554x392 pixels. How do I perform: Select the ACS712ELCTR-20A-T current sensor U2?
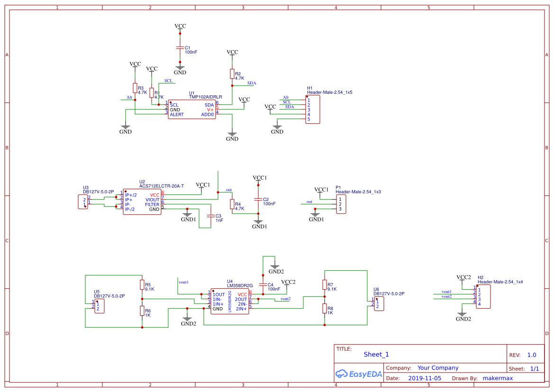(x=142, y=201)
